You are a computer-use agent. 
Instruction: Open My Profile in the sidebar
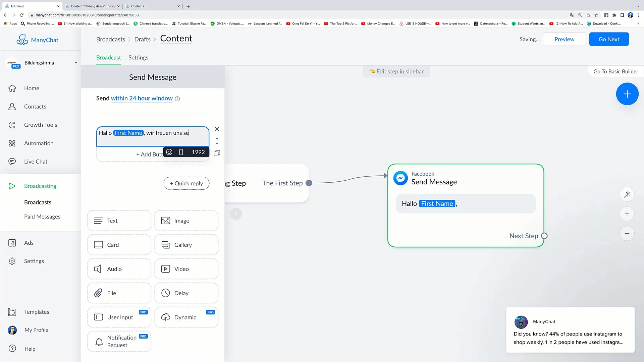(x=36, y=330)
